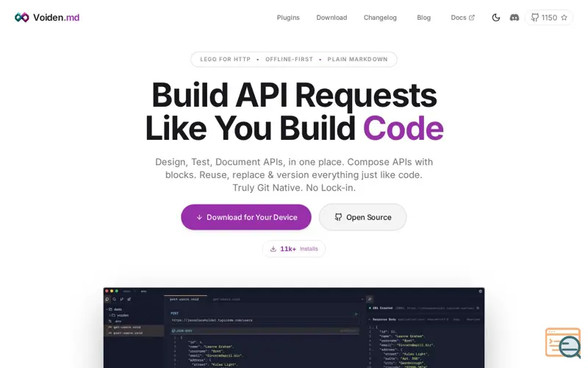
Task: Toggle dark mode with the moon icon
Action: pos(495,18)
